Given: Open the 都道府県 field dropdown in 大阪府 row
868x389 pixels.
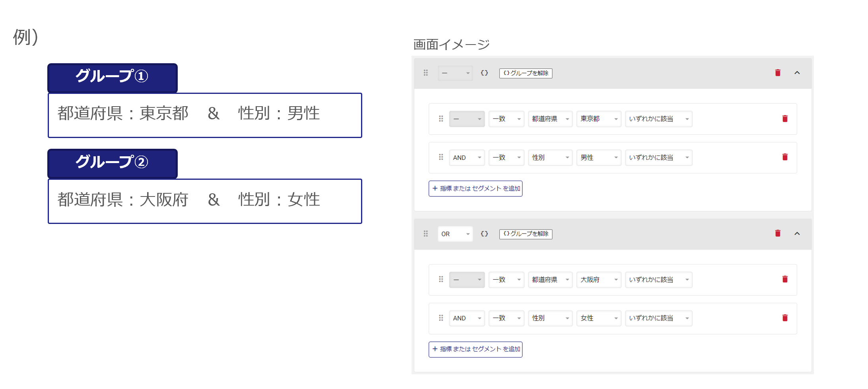Looking at the screenshot, I should 550,280.
